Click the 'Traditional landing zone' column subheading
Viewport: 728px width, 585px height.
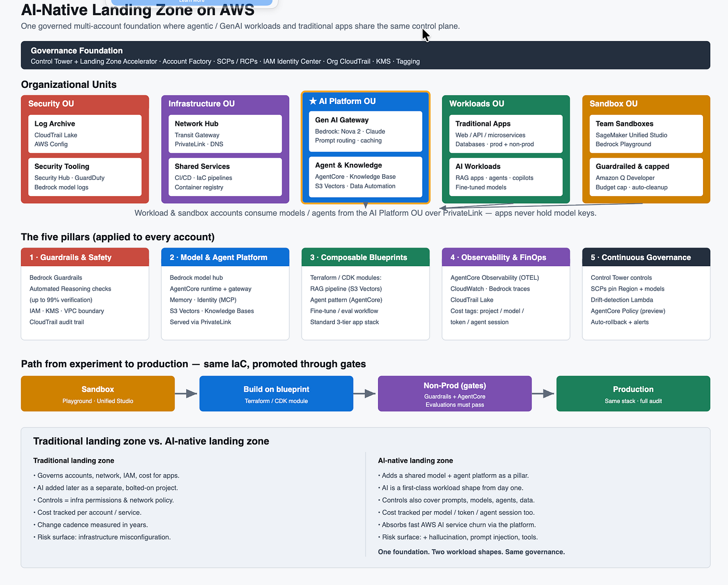coord(74,461)
